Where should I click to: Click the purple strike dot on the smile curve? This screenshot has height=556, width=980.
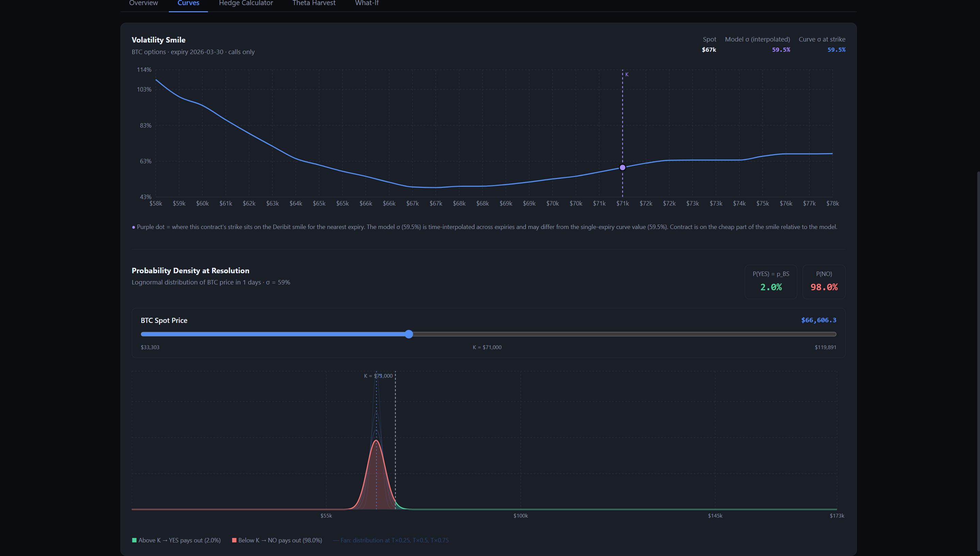[x=622, y=168]
